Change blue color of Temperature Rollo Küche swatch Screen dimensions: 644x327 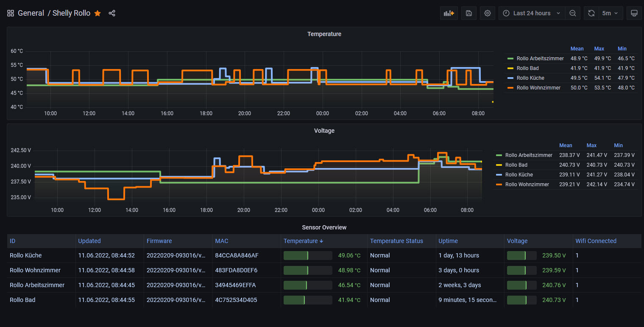(x=510, y=78)
